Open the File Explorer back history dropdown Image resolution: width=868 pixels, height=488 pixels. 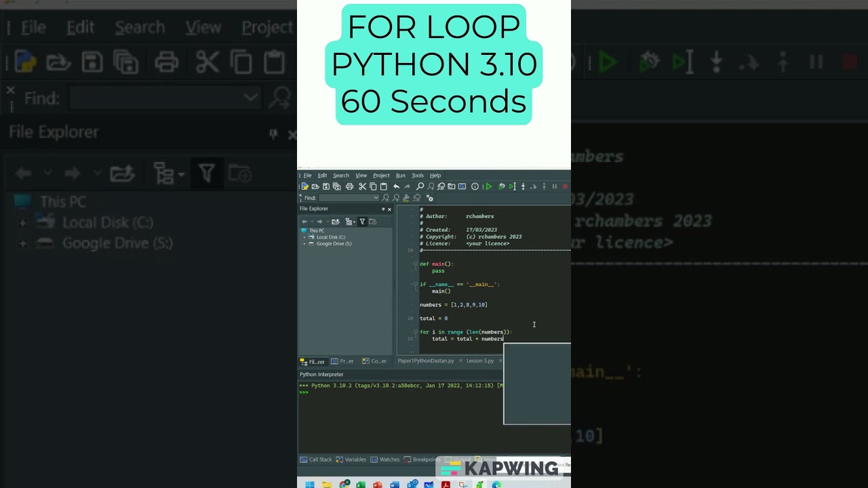312,222
